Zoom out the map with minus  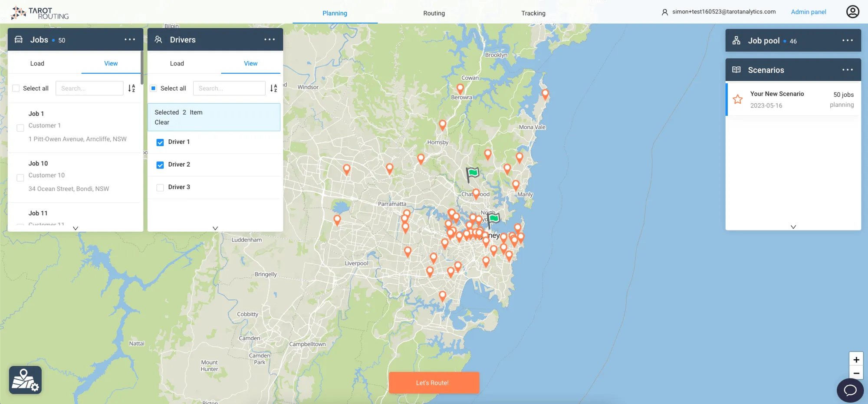[856, 373]
